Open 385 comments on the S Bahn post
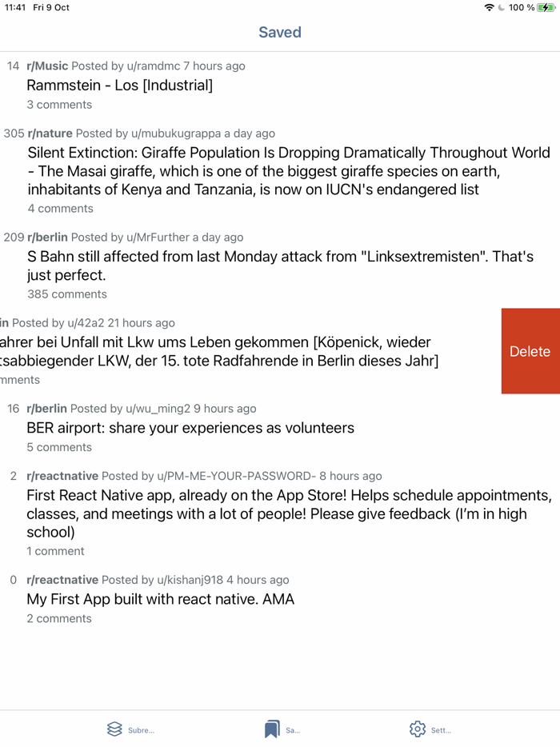 (x=67, y=294)
